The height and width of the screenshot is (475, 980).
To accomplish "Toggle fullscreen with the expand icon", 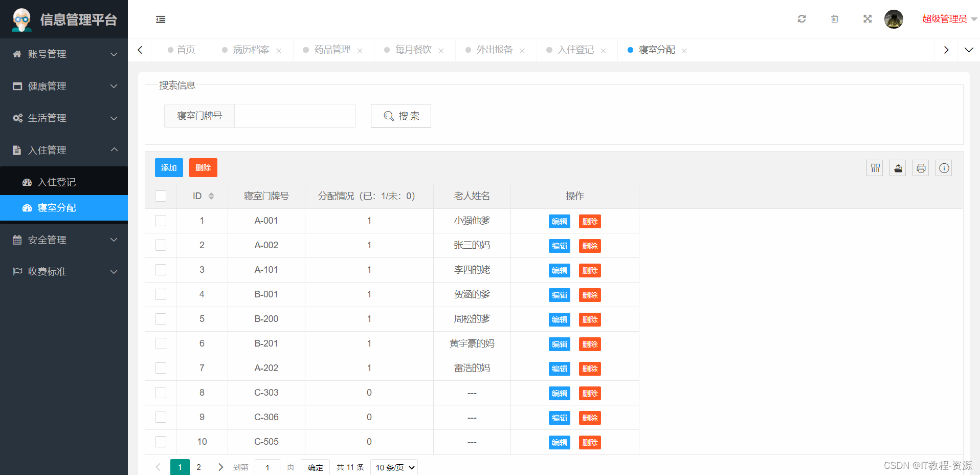I will point(867,19).
